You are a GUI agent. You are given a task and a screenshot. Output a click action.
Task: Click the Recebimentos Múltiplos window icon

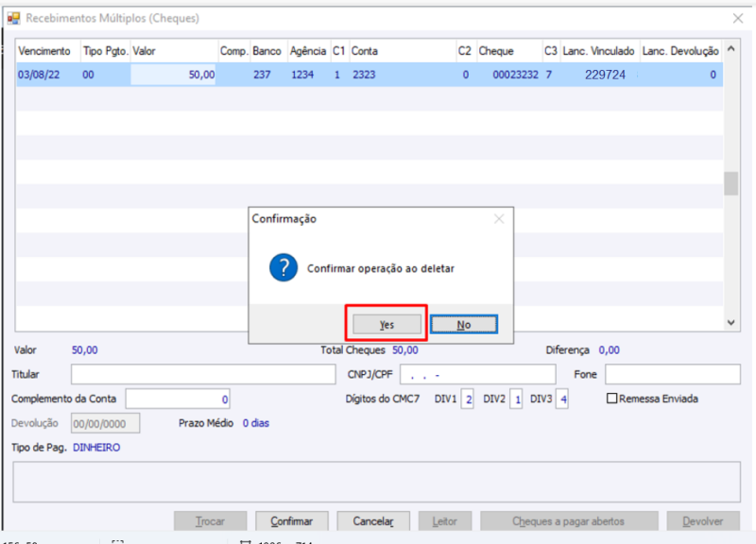coord(13,18)
